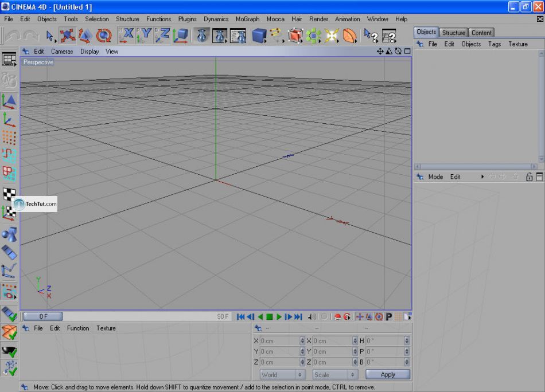Click the Y position stepper arrows

click(x=302, y=351)
